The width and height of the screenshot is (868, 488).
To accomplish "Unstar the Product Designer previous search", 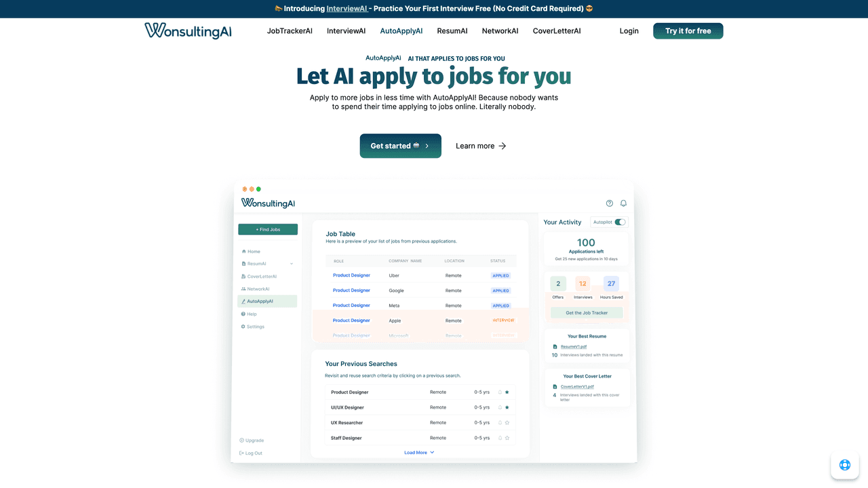I will click(507, 392).
